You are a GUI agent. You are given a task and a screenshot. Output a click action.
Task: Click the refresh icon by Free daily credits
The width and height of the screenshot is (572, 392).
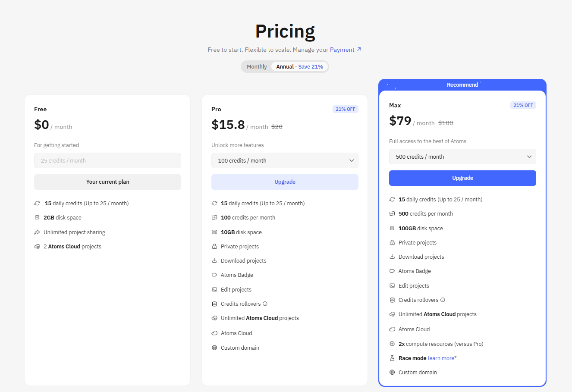37,203
